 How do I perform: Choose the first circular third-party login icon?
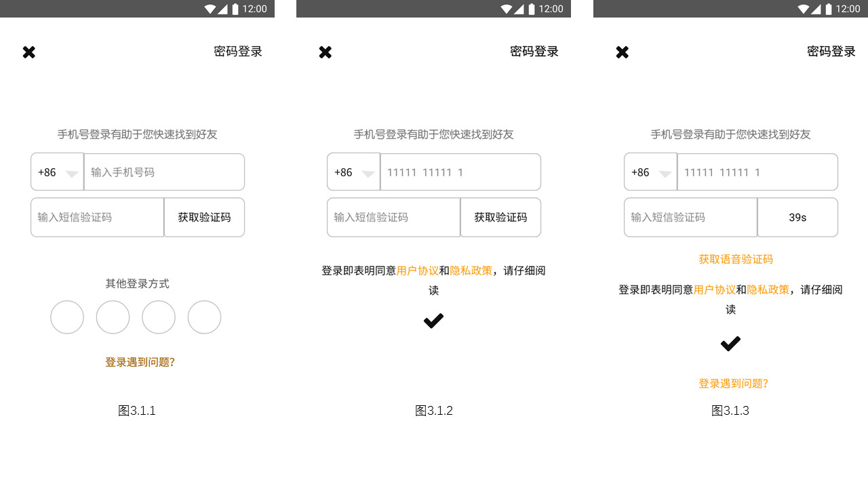pyautogui.click(x=67, y=317)
